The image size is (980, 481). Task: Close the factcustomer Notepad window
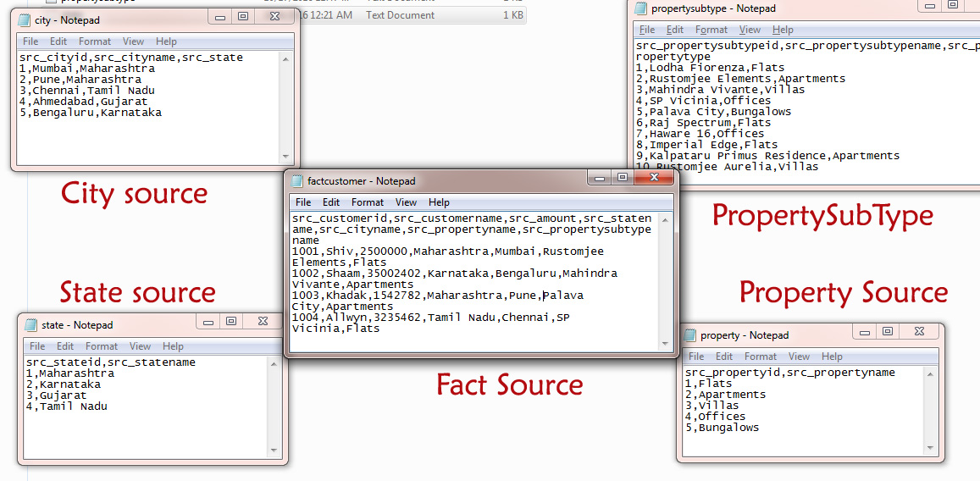coord(654,177)
